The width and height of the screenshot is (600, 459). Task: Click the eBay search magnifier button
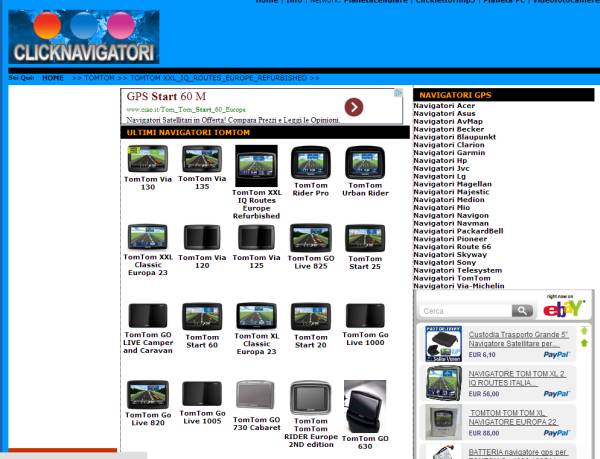[x=522, y=311]
